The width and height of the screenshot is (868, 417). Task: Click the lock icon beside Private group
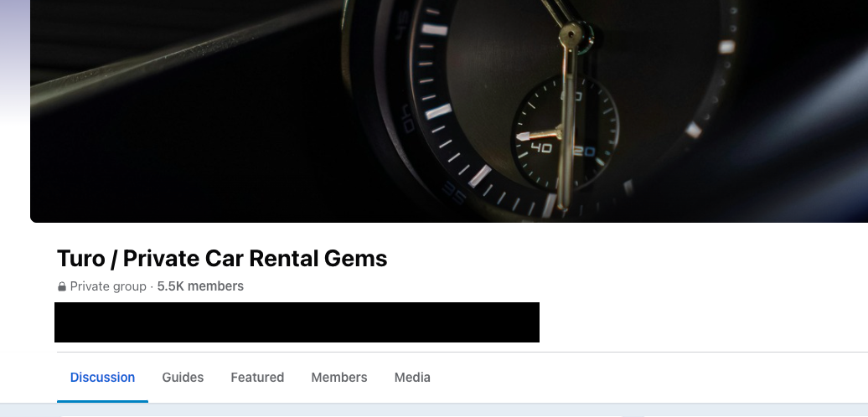pyautogui.click(x=62, y=286)
